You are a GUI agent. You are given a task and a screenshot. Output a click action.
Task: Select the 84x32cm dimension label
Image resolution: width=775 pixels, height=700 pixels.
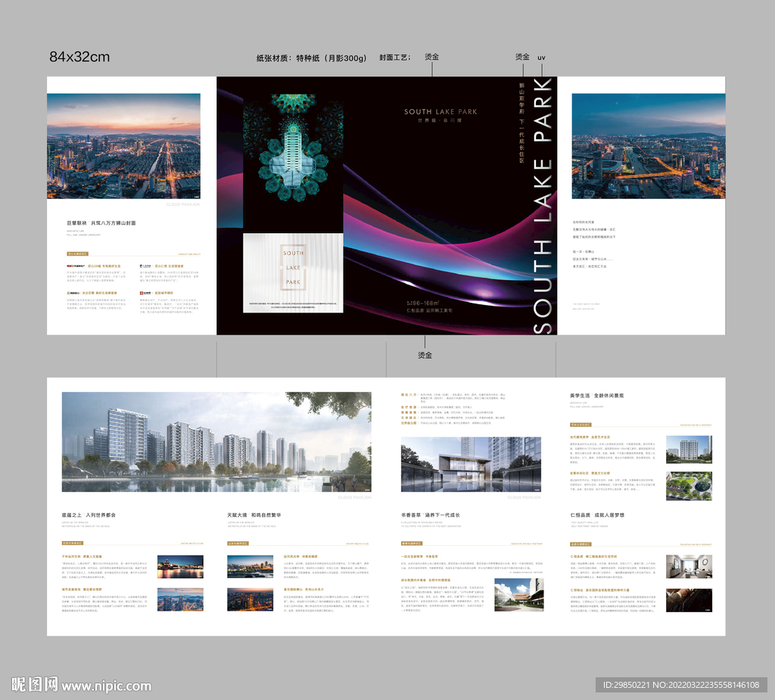(79, 57)
